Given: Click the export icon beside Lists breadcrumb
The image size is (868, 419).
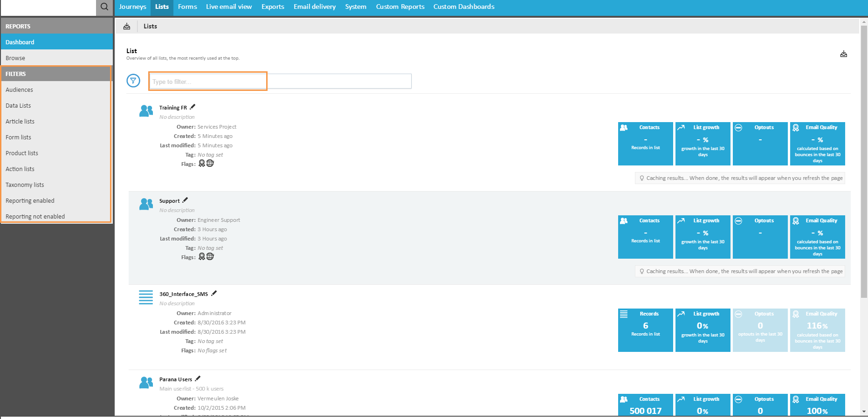Looking at the screenshot, I should tap(127, 27).
